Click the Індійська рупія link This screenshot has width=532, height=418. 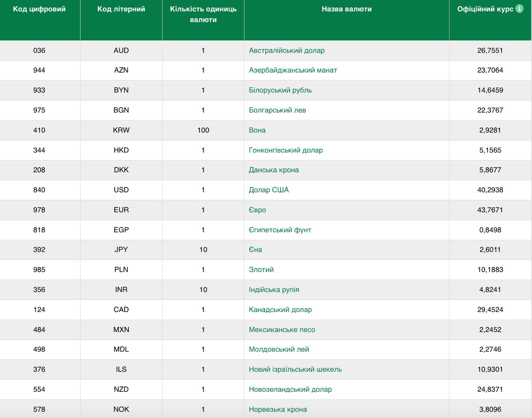tap(274, 290)
